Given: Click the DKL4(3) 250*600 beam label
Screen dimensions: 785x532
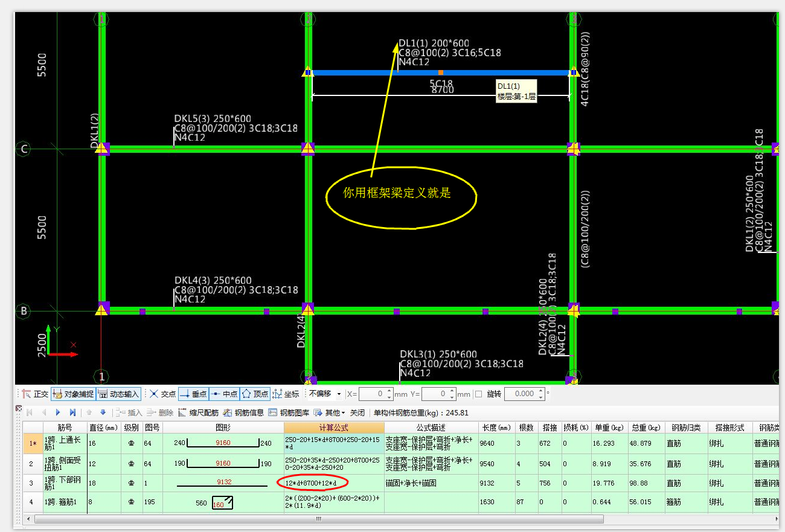Looking at the screenshot, I should [x=213, y=280].
